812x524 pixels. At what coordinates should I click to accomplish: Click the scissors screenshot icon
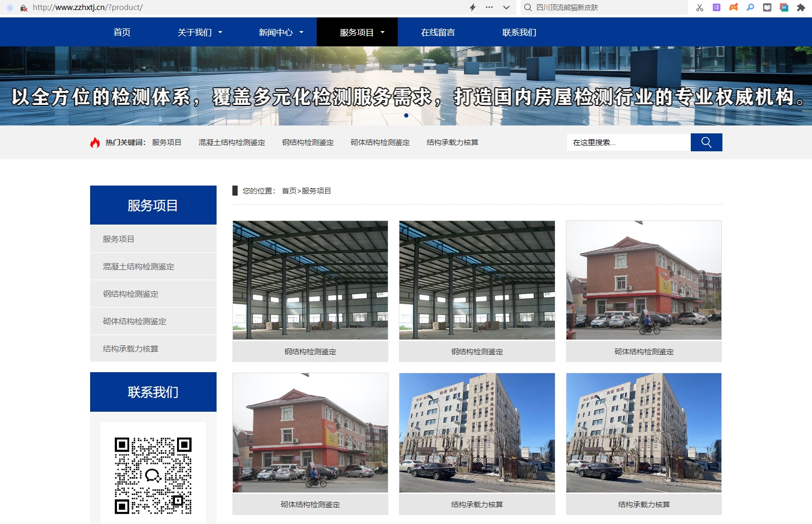click(699, 7)
